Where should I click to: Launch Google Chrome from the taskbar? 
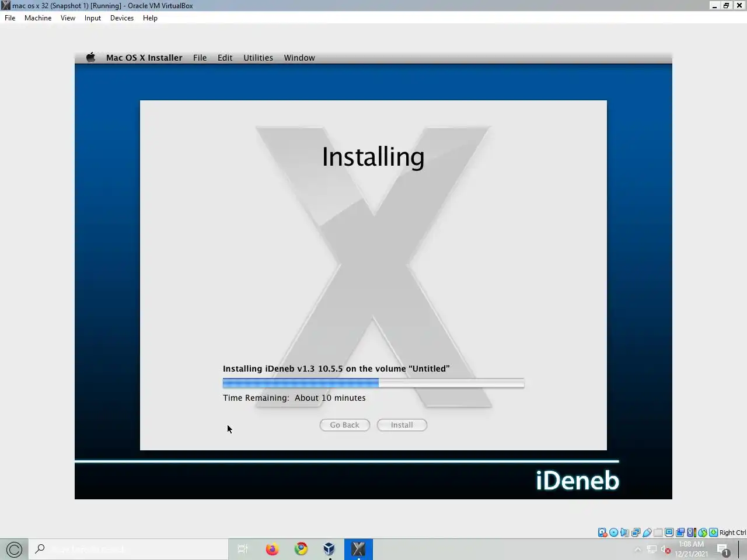point(301,549)
